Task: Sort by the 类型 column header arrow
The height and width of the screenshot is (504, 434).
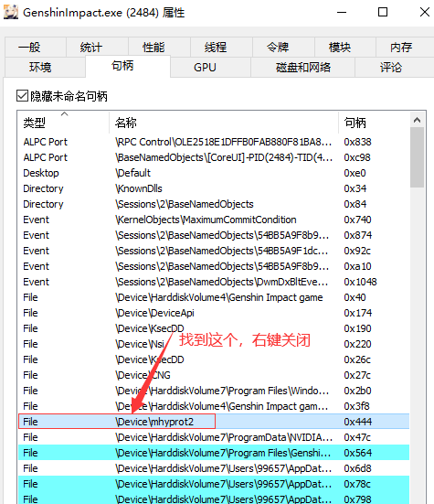Action: click(x=65, y=113)
